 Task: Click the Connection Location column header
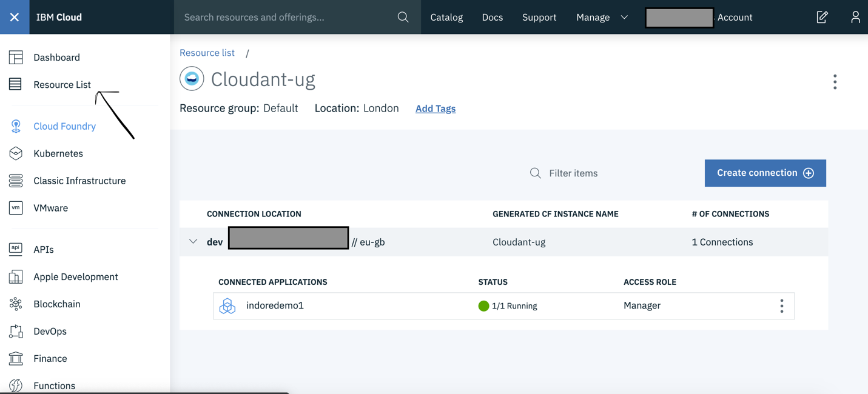click(254, 214)
